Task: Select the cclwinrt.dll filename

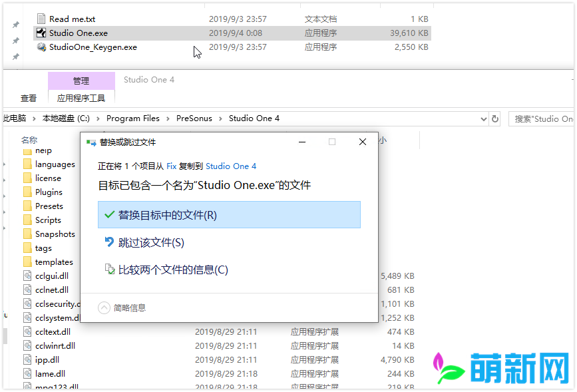Action: tap(55, 345)
